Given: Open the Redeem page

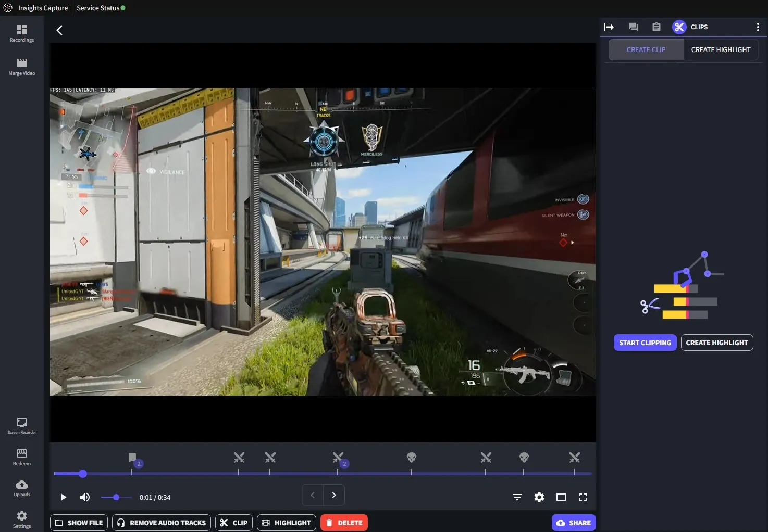Looking at the screenshot, I should [21, 457].
